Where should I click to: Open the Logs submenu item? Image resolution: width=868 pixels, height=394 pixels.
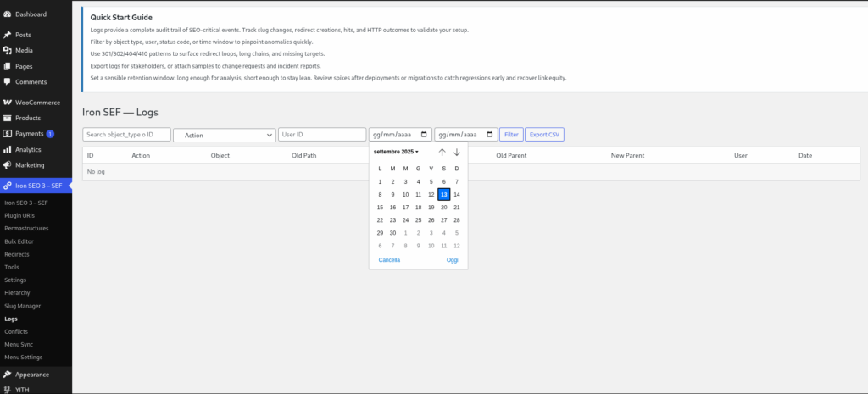(10, 319)
